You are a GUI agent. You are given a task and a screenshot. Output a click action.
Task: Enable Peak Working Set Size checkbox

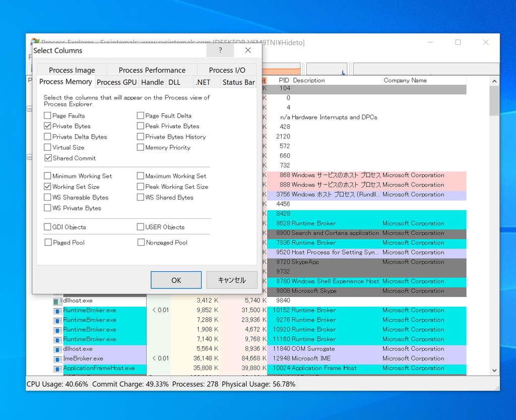[x=141, y=187]
